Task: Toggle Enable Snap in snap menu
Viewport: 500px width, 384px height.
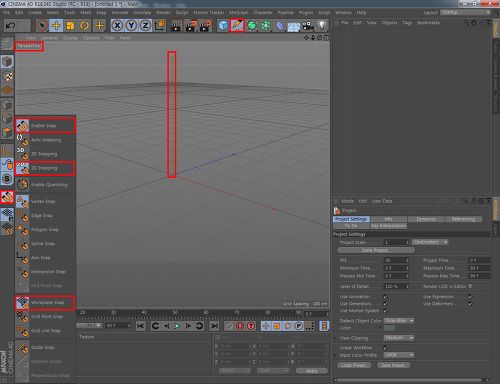Action: coord(45,126)
